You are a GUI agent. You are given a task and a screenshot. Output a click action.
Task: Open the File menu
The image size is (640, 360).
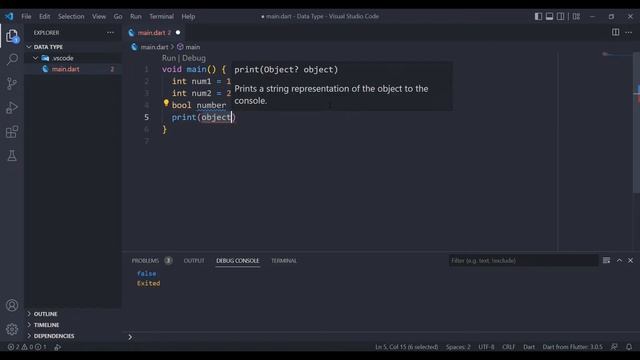pos(26,16)
